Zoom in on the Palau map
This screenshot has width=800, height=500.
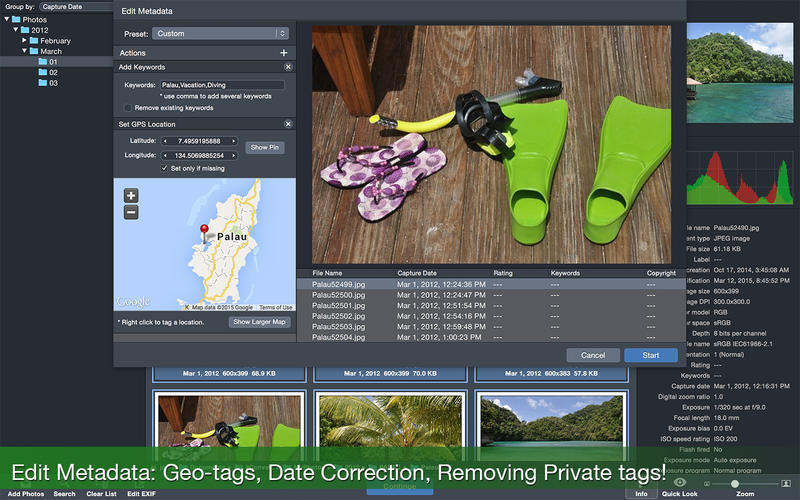131,196
